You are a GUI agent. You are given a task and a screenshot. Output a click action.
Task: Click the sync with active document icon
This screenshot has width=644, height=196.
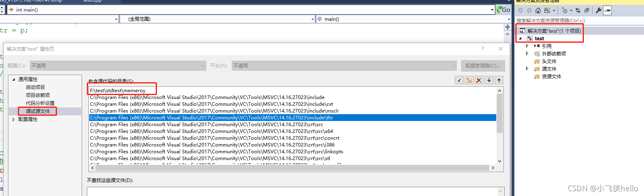578,10
